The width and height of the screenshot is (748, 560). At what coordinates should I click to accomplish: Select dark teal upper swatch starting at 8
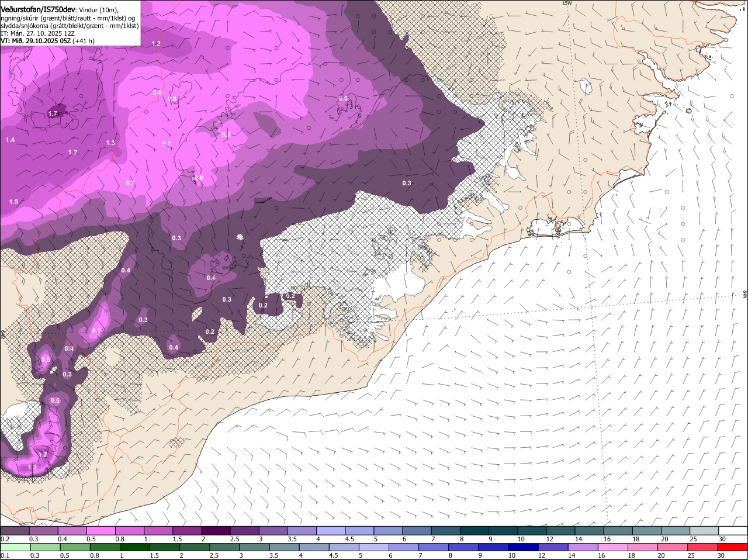click(473, 531)
